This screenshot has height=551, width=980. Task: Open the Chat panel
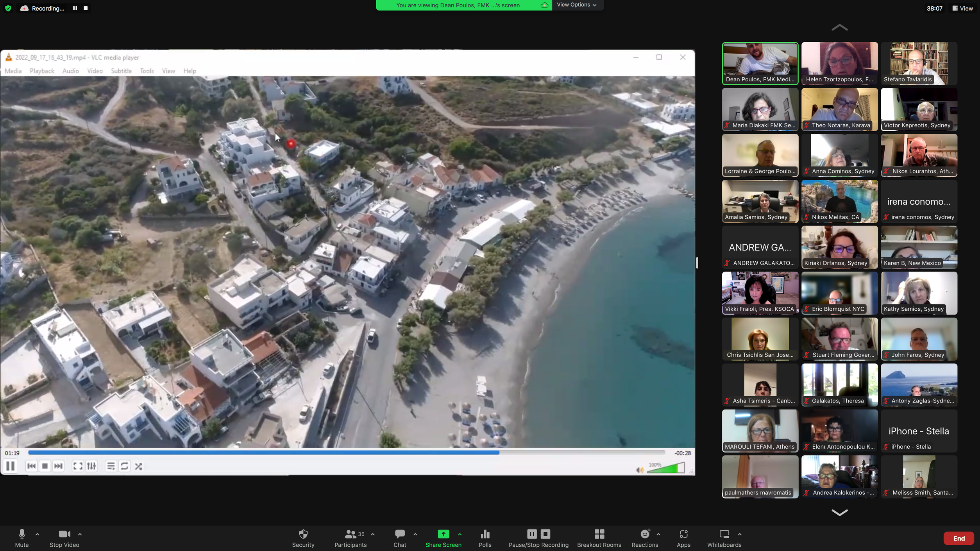click(399, 534)
